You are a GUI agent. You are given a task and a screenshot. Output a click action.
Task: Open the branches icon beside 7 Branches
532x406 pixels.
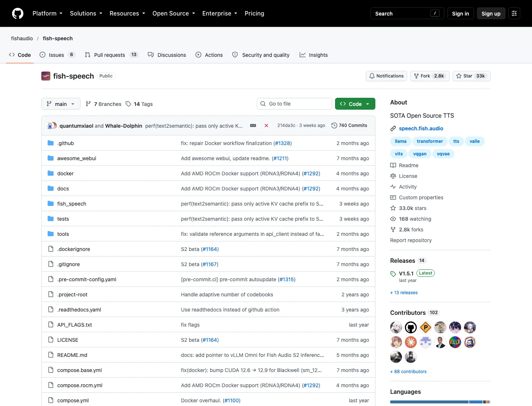[88, 104]
